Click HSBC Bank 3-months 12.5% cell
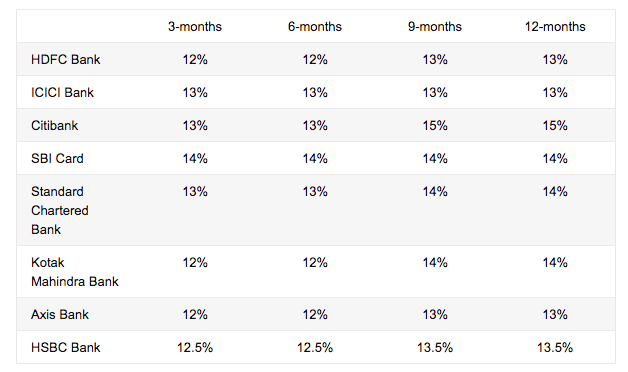The height and width of the screenshot is (372, 628). tap(195, 348)
